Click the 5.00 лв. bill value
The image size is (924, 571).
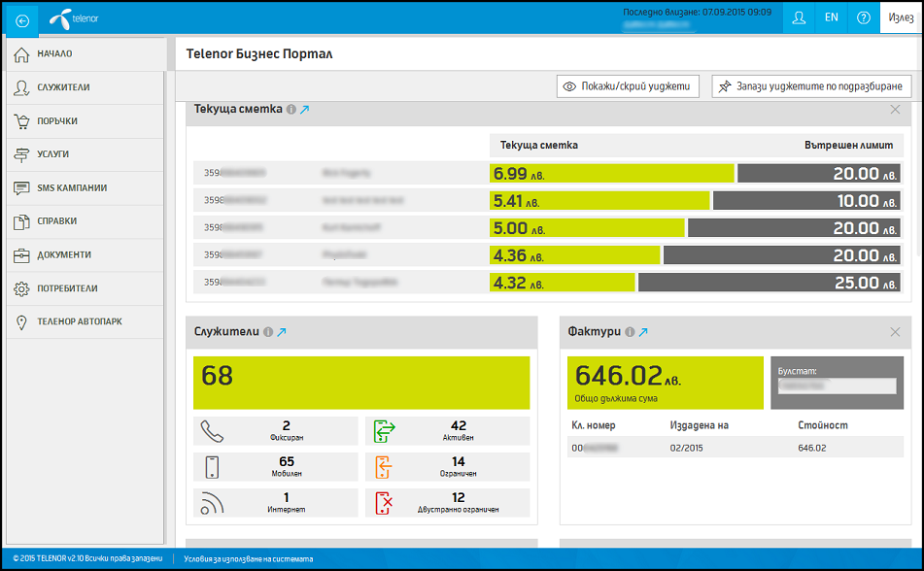click(x=519, y=228)
